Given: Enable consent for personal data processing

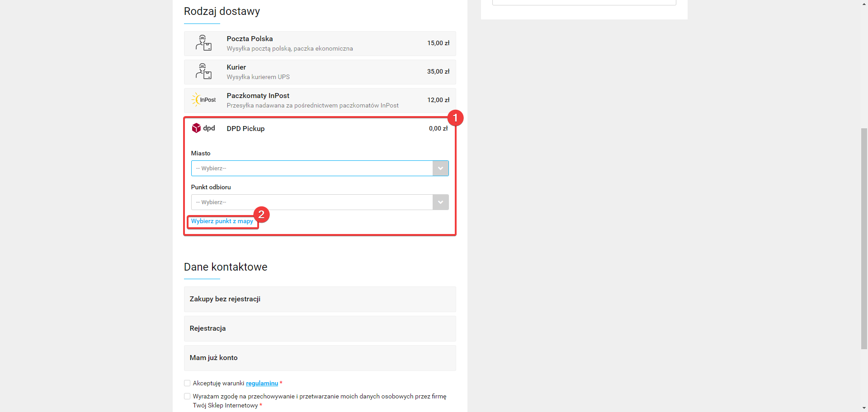Looking at the screenshot, I should (x=187, y=396).
